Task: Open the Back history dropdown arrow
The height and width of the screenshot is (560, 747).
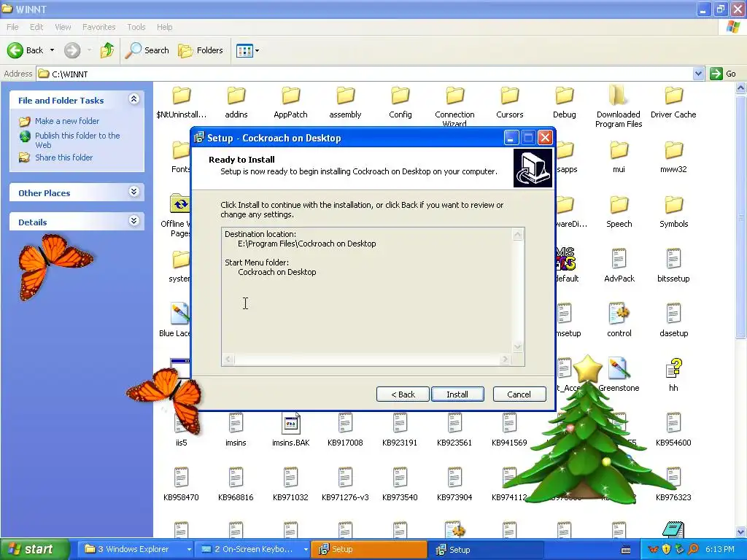Action: coord(52,50)
